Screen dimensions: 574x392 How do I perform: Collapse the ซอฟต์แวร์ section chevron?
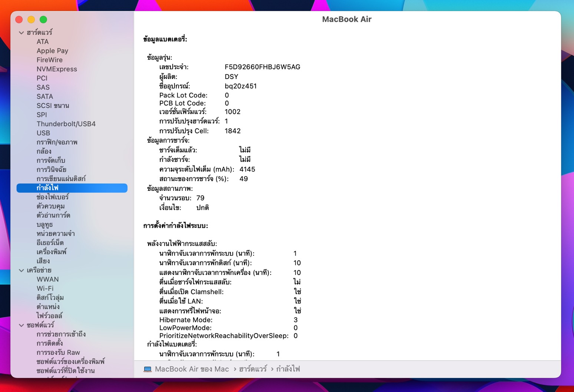[x=21, y=325]
